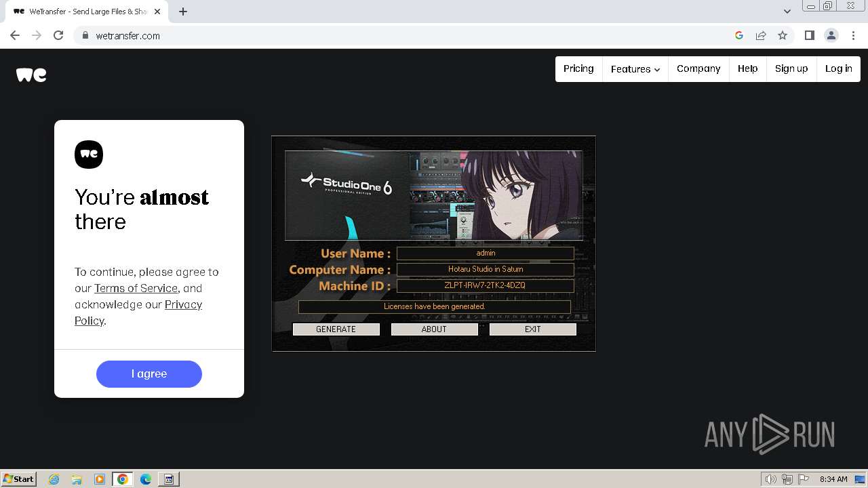Open File Explorer from the taskbar
868x488 pixels.
[77, 479]
